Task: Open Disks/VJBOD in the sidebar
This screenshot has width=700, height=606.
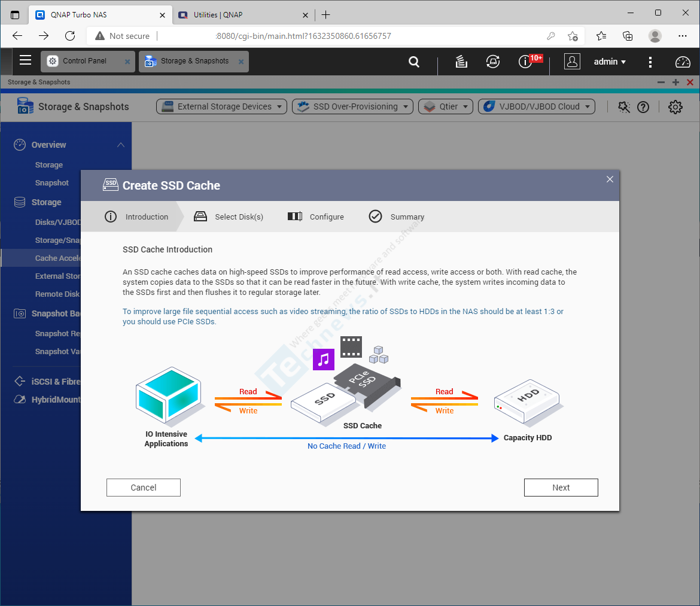Action: [x=57, y=222]
